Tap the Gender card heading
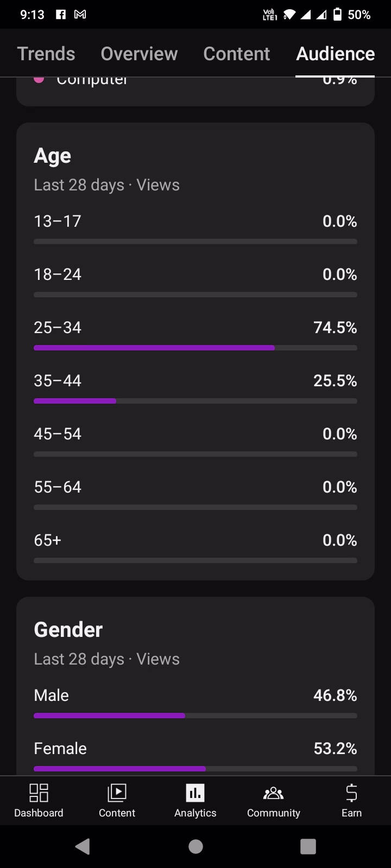391x868 pixels. [68, 630]
